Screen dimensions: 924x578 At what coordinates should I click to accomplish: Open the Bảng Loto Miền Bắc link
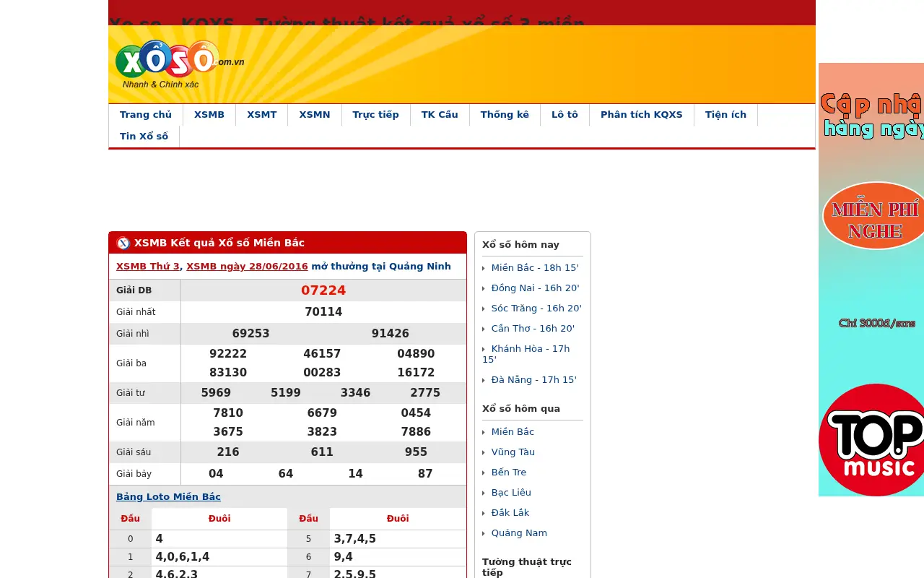click(168, 497)
